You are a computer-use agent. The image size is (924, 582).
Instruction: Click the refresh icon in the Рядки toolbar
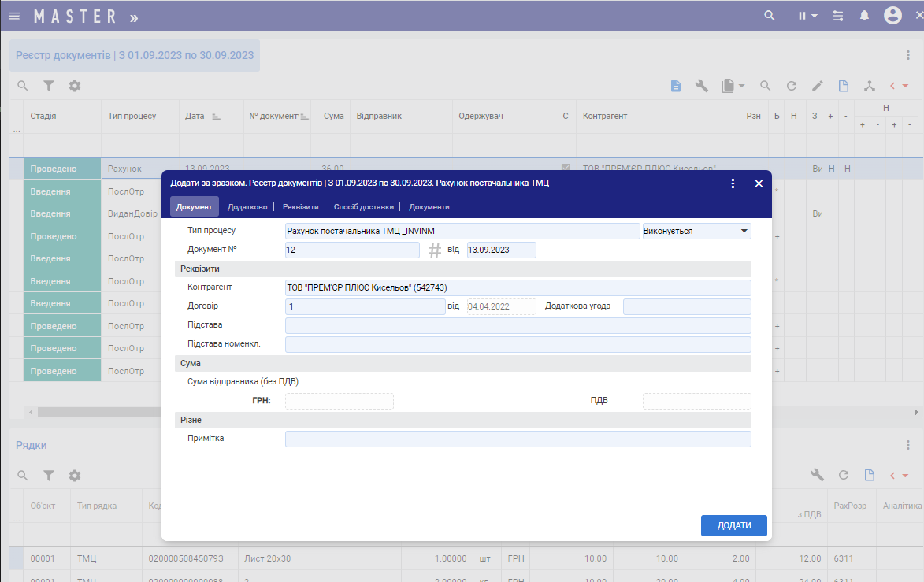point(843,475)
